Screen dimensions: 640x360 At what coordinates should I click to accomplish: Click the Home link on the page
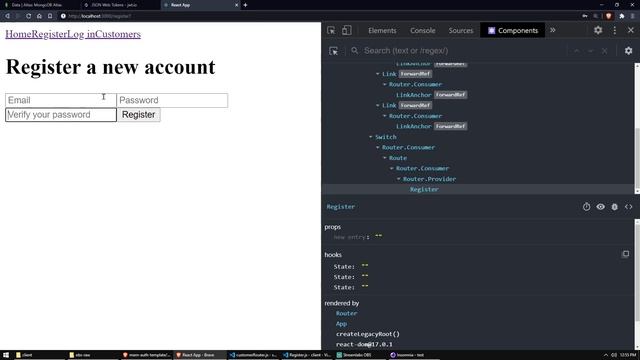pos(18,34)
